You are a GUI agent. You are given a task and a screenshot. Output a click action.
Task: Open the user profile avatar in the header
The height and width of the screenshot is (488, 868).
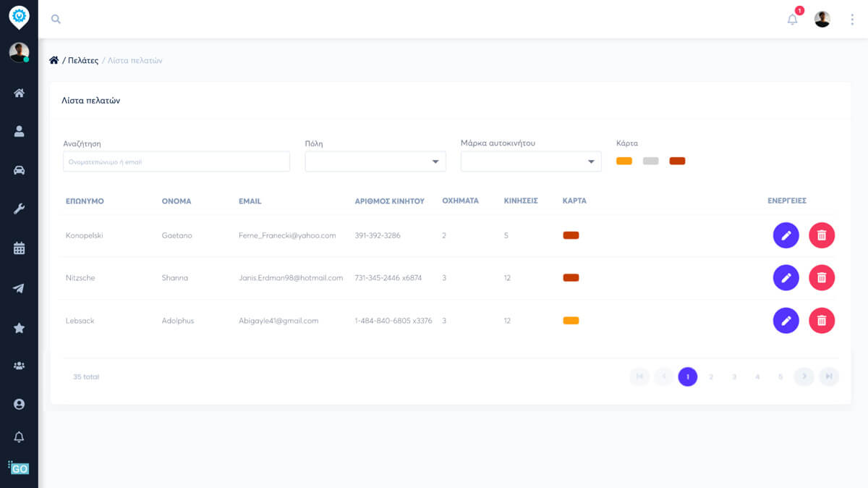point(822,19)
